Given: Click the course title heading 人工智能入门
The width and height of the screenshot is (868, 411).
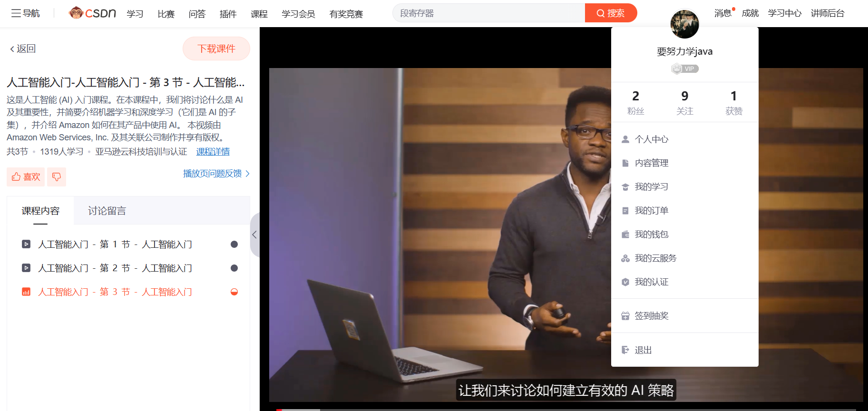Looking at the screenshot, I should tap(126, 82).
